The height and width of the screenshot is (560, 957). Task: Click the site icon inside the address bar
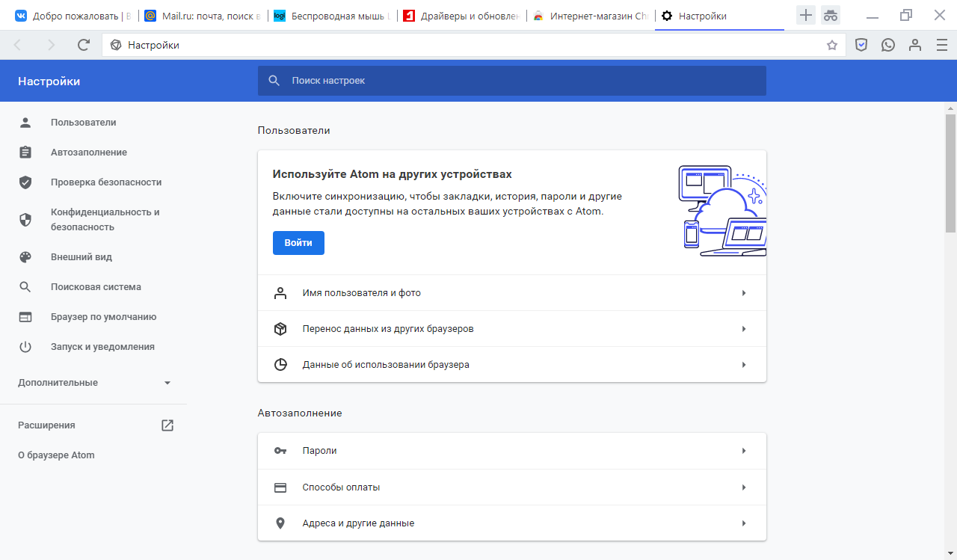[116, 45]
